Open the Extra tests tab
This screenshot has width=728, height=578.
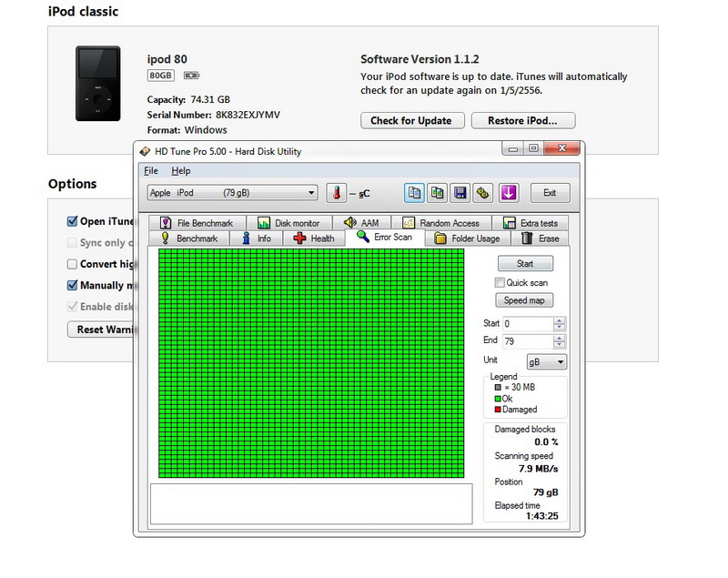point(531,223)
